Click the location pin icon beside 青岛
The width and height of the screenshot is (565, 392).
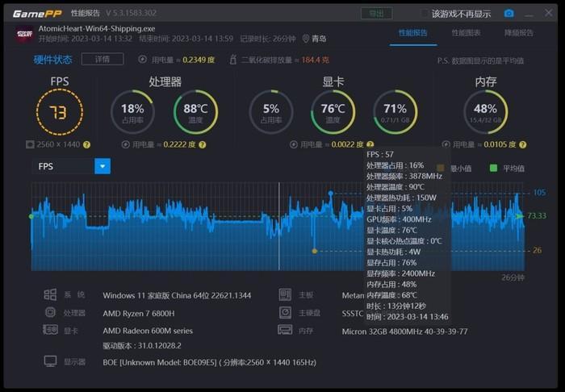[x=306, y=39]
